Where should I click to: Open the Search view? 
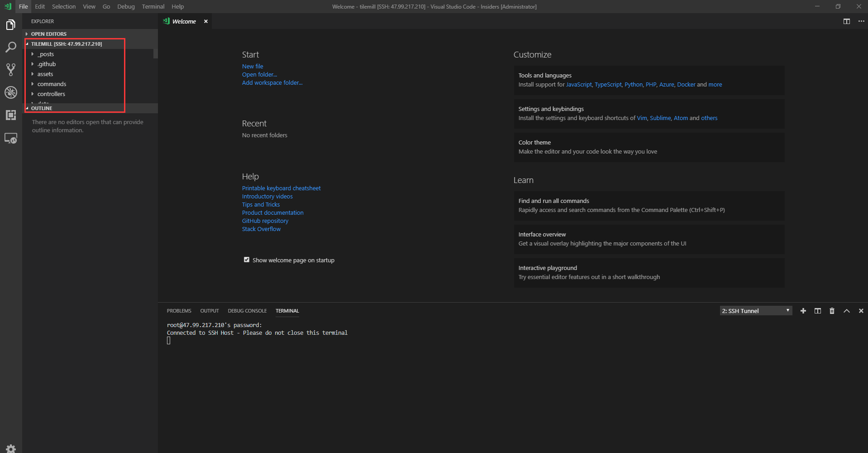[10, 47]
